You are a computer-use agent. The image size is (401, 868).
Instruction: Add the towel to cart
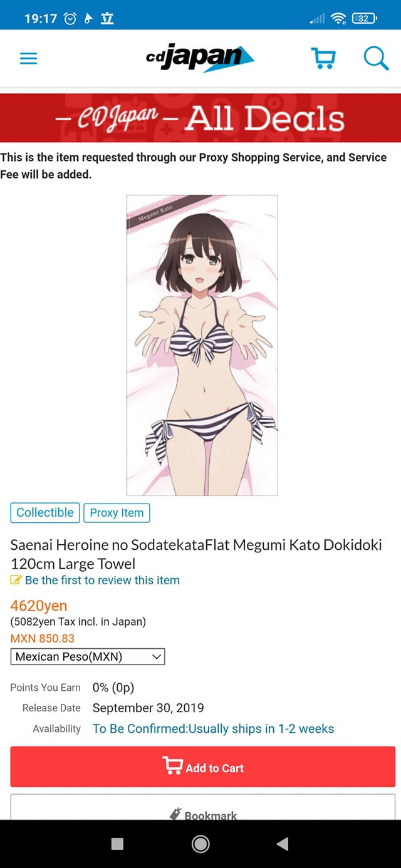(x=202, y=767)
